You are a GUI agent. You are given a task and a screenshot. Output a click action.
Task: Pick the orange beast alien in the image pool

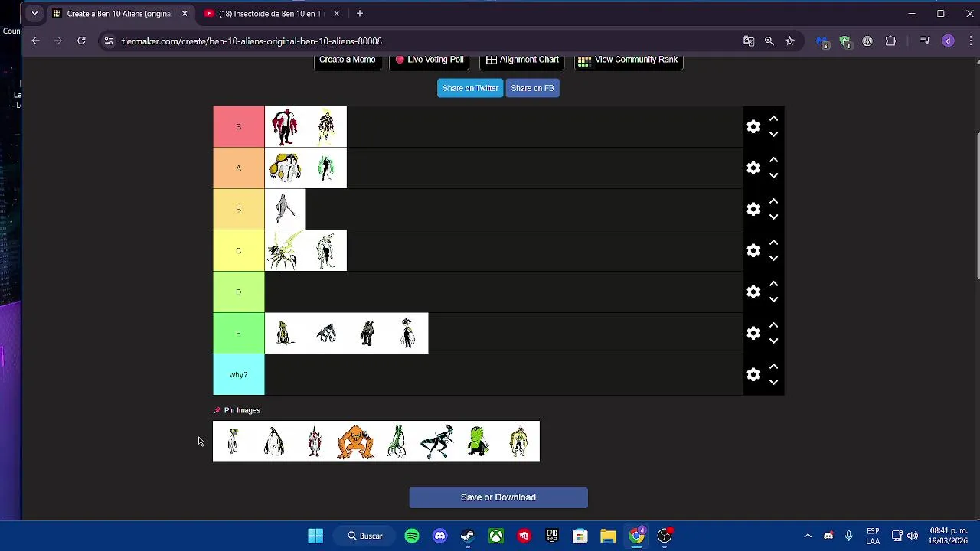(x=355, y=442)
